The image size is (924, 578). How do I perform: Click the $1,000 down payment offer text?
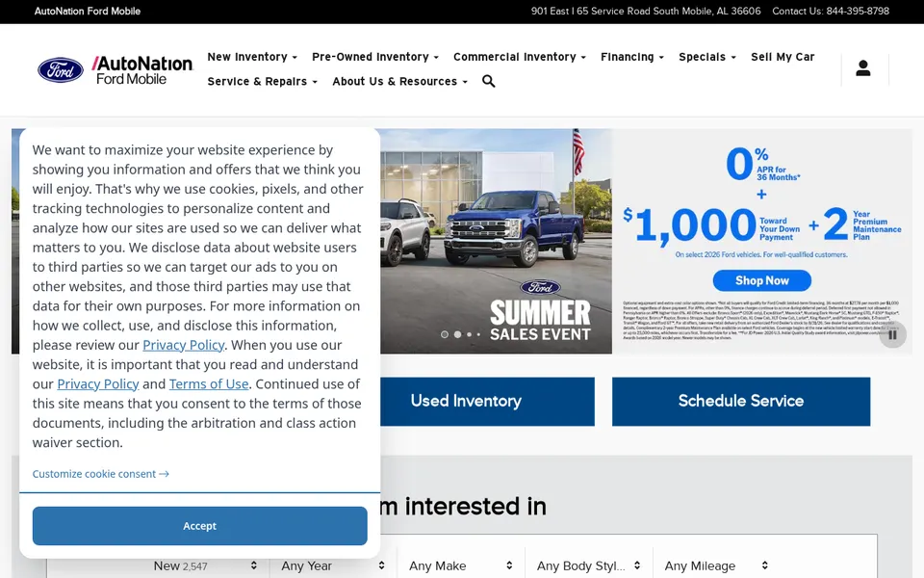tap(711, 225)
